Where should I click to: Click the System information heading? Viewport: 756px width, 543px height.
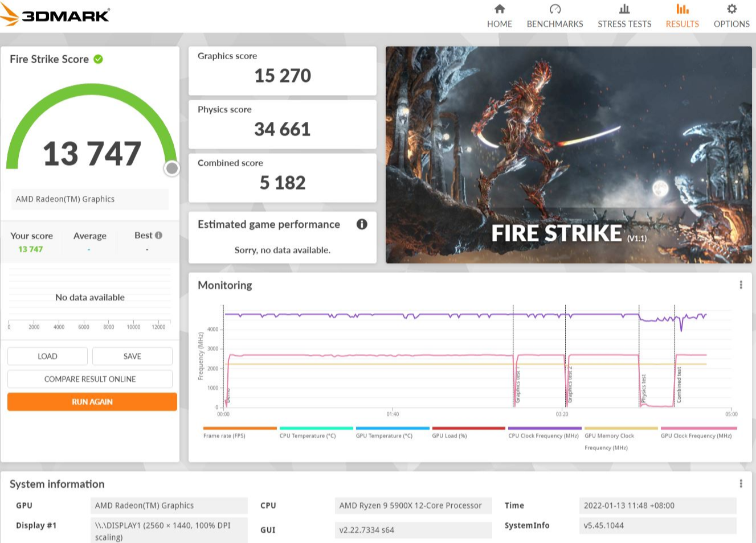(x=57, y=484)
